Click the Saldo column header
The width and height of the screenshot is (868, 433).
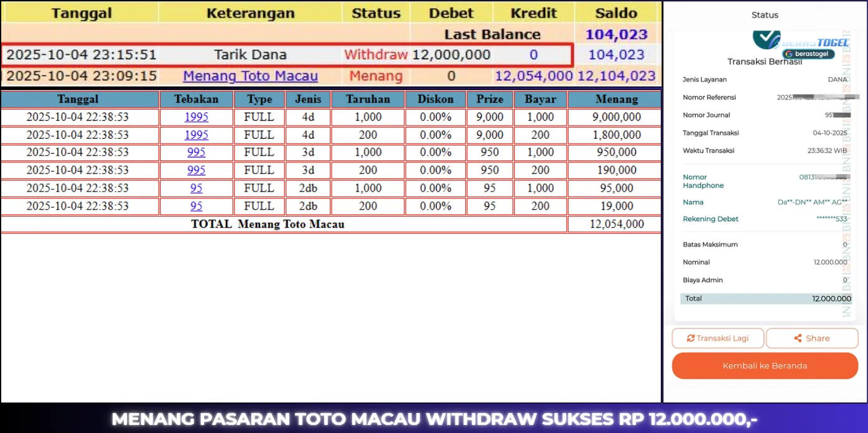(x=616, y=13)
